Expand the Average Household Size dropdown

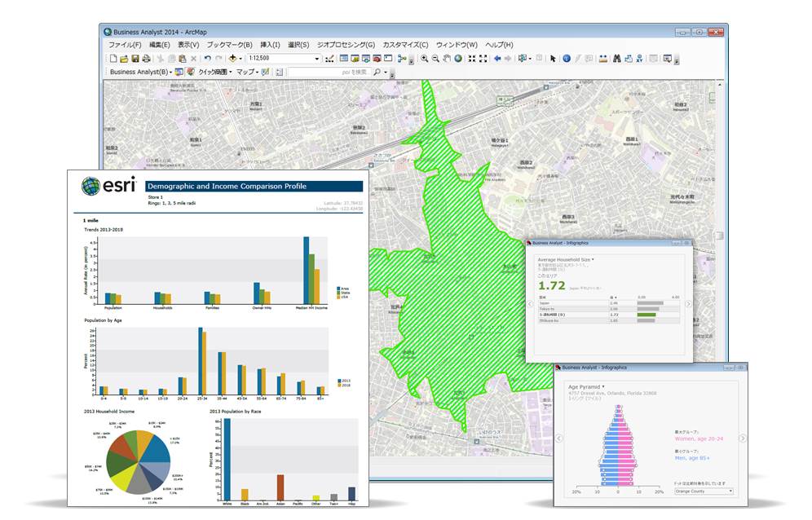[x=593, y=259]
